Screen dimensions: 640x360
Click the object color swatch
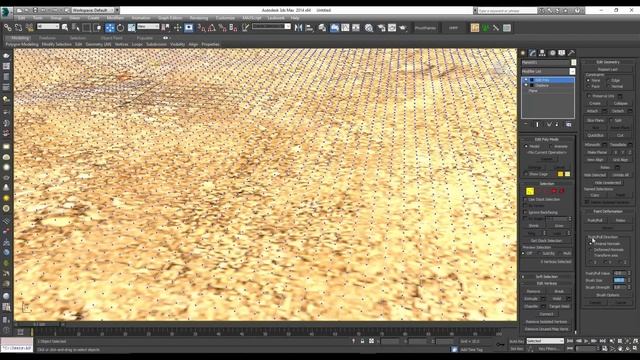point(573,62)
